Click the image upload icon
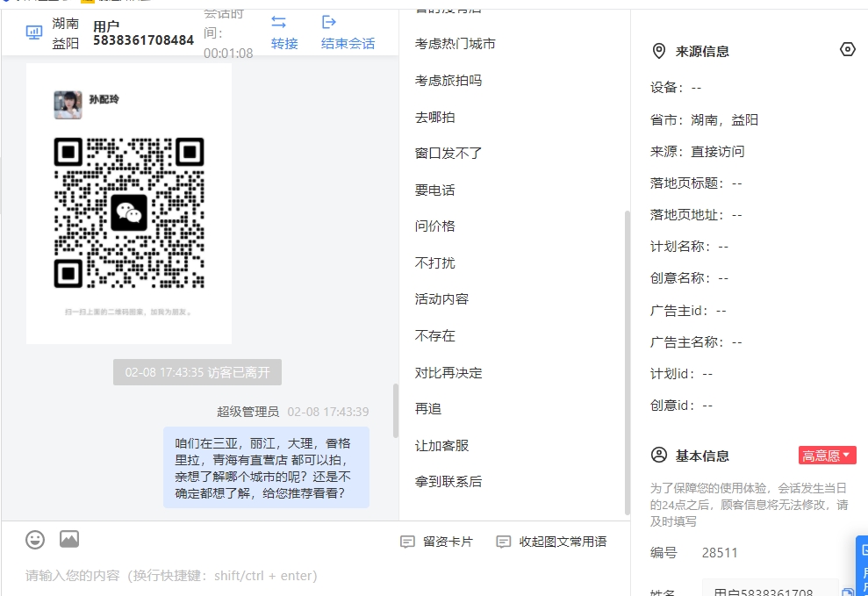This screenshot has width=868, height=596. [69, 538]
